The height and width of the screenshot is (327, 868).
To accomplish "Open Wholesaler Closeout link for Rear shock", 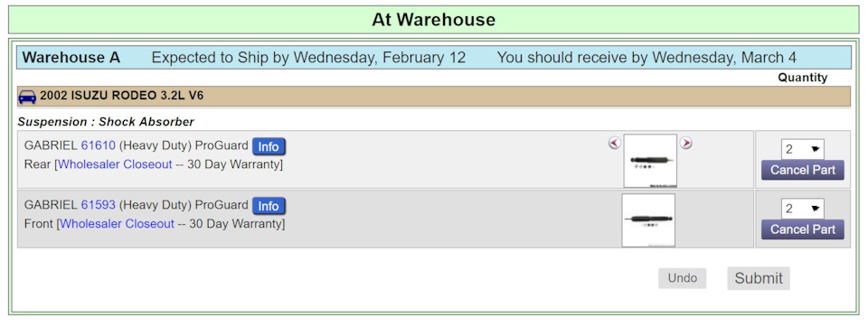I will coord(115,164).
